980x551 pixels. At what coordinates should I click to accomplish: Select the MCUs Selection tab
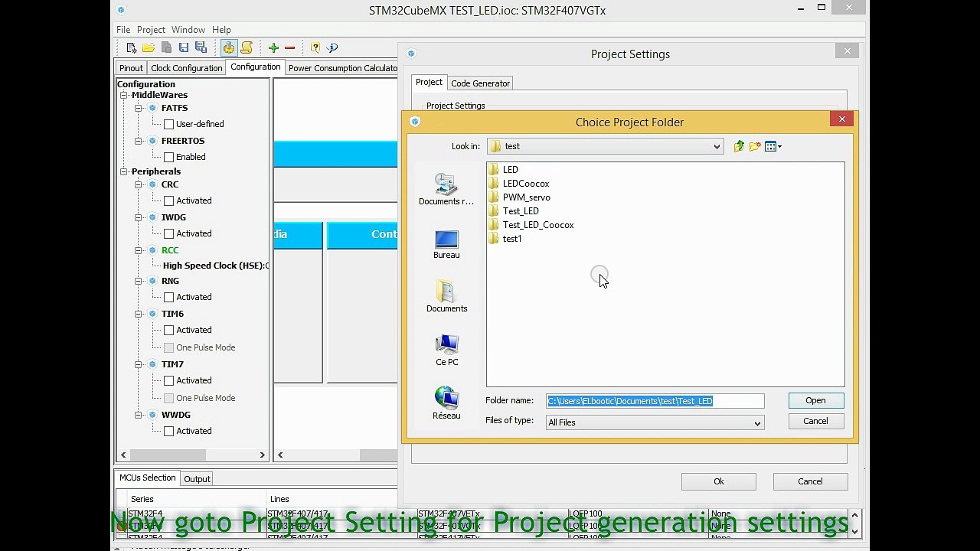click(147, 478)
